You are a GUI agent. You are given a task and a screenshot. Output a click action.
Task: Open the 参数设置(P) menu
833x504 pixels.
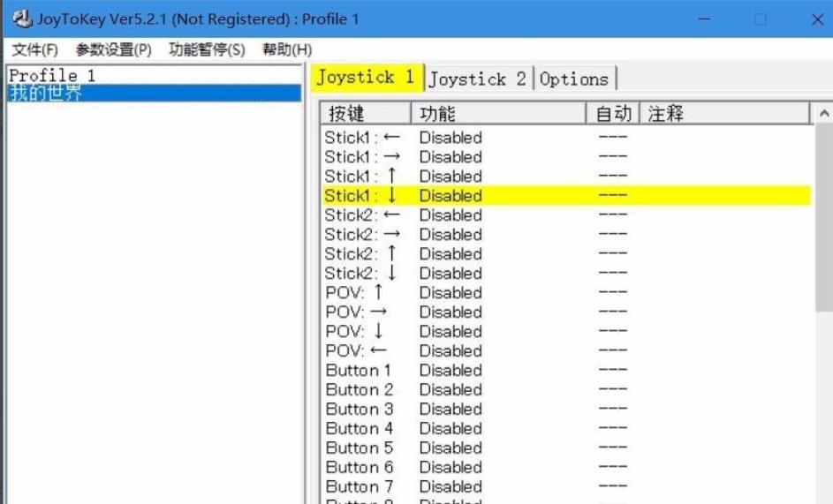pyautogui.click(x=113, y=49)
